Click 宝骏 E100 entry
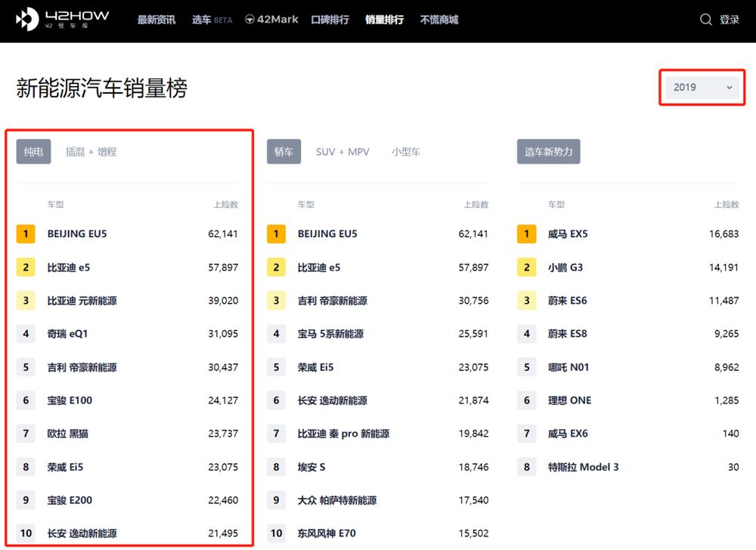 click(70, 400)
